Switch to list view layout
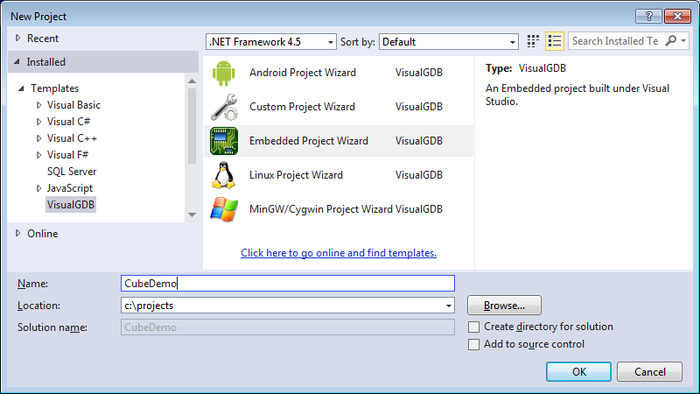Screen dimensions: 700x394 [x=555, y=41]
